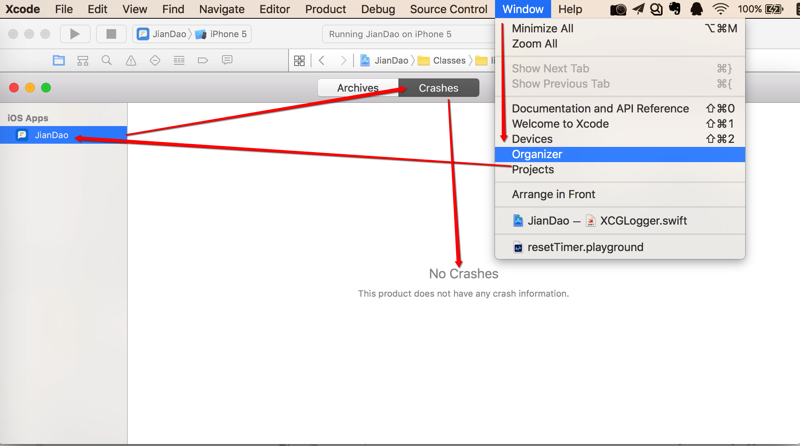The width and height of the screenshot is (800, 446).
Task: Choose Zoom All menu item
Action: coord(620,44)
